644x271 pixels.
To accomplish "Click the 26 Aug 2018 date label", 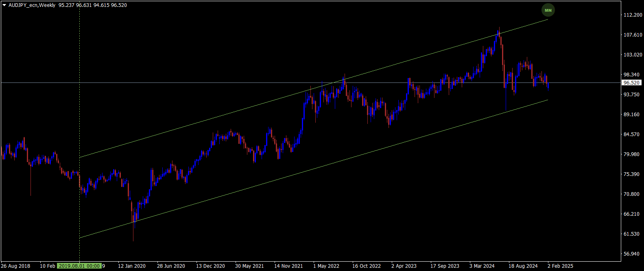I will (15, 266).
